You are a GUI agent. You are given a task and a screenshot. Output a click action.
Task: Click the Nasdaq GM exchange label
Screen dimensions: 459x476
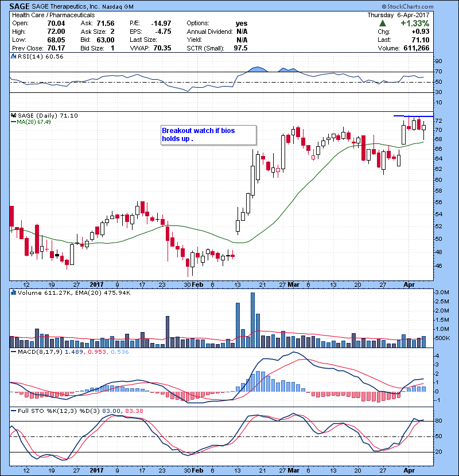[x=118, y=7]
